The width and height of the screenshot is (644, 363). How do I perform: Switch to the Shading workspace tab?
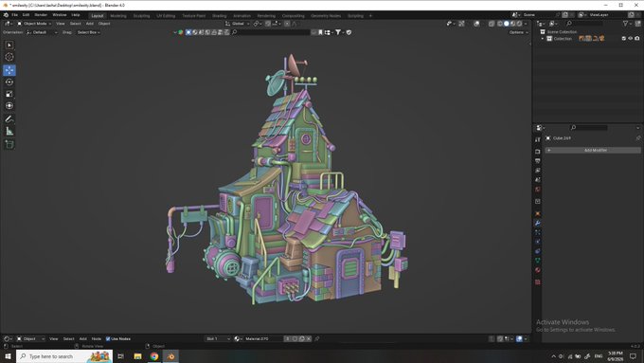pyautogui.click(x=220, y=15)
